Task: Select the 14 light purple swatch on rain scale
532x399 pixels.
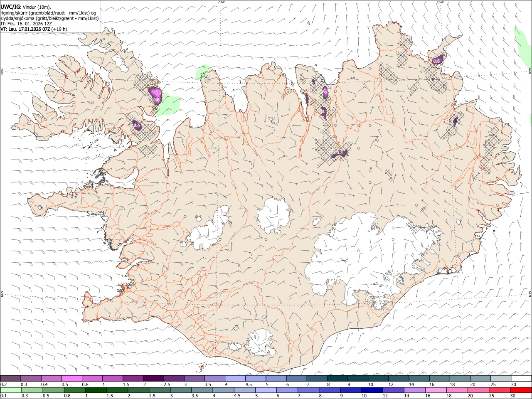Action: pos(415,390)
